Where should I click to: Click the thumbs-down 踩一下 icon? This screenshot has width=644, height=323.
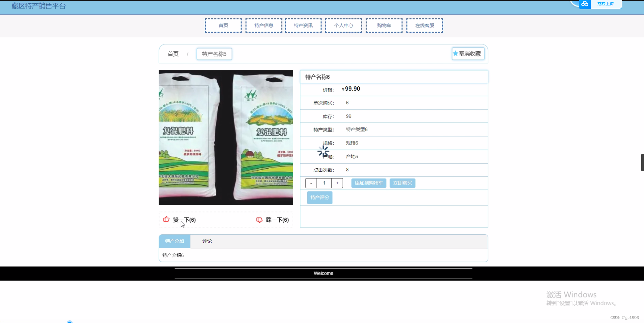[259, 220]
